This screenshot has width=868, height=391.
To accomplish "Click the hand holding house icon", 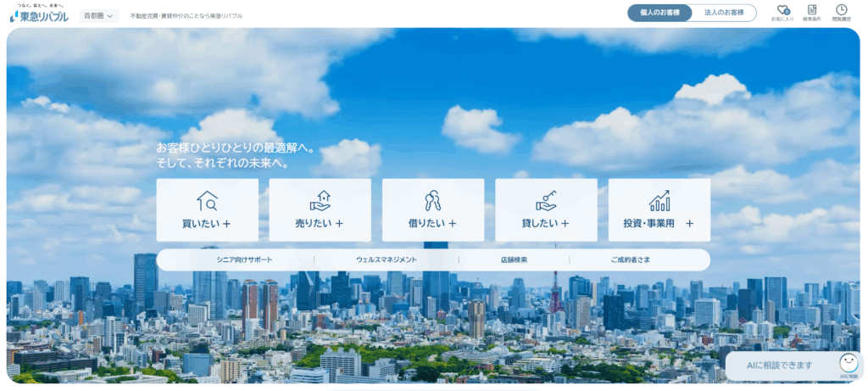I will [320, 201].
